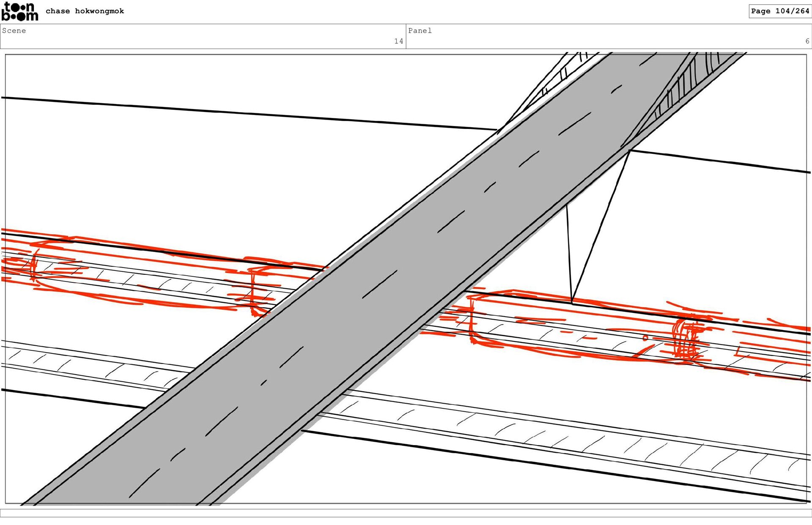The width and height of the screenshot is (812, 525).
Task: Click the Scene label text
Action: click(x=14, y=30)
